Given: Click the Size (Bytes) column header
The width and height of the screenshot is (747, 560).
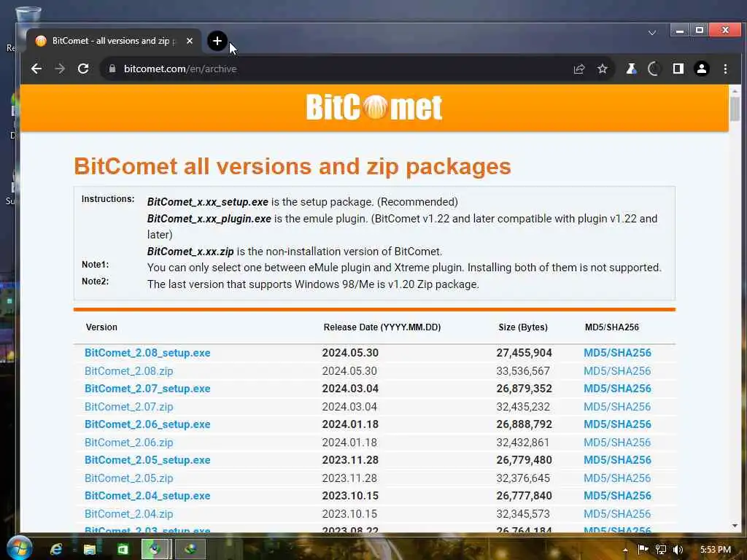Looking at the screenshot, I should [523, 327].
